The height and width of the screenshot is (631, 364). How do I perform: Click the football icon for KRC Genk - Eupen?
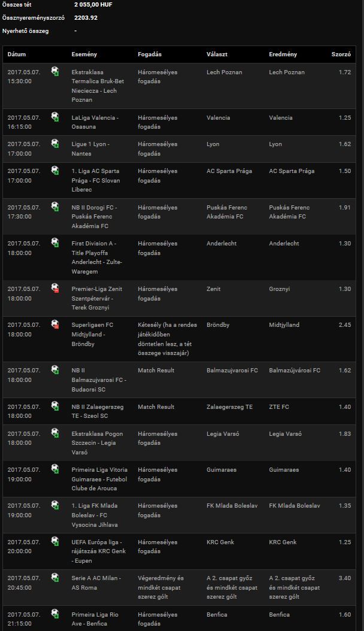(55, 541)
